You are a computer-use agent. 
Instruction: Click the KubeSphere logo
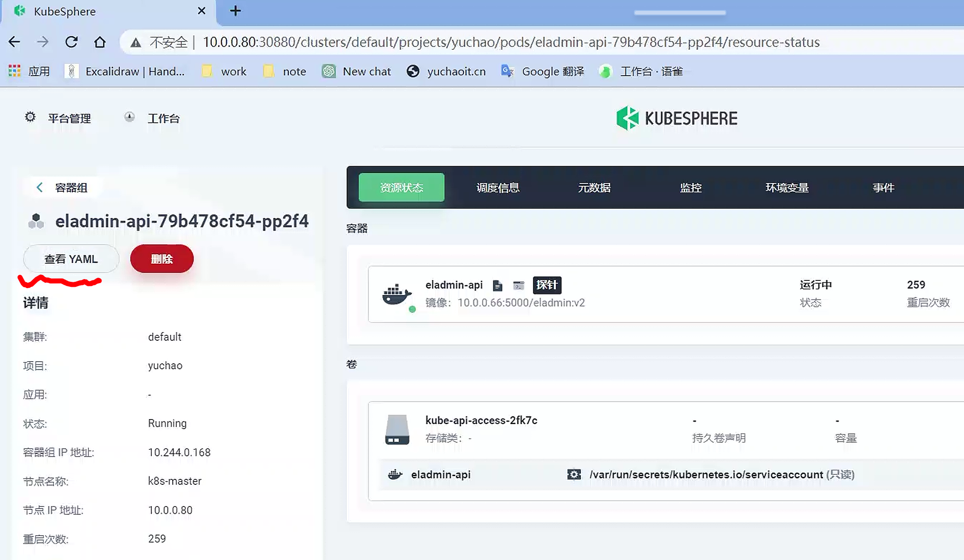(677, 118)
